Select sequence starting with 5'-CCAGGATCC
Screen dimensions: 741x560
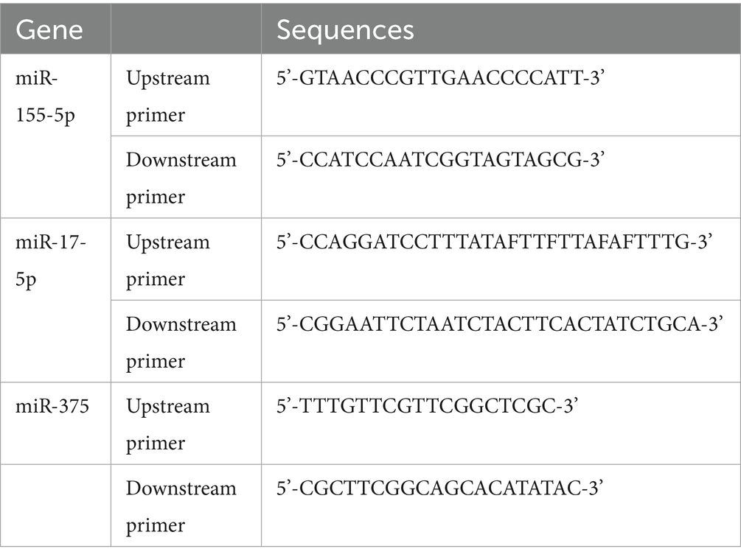[x=494, y=242]
